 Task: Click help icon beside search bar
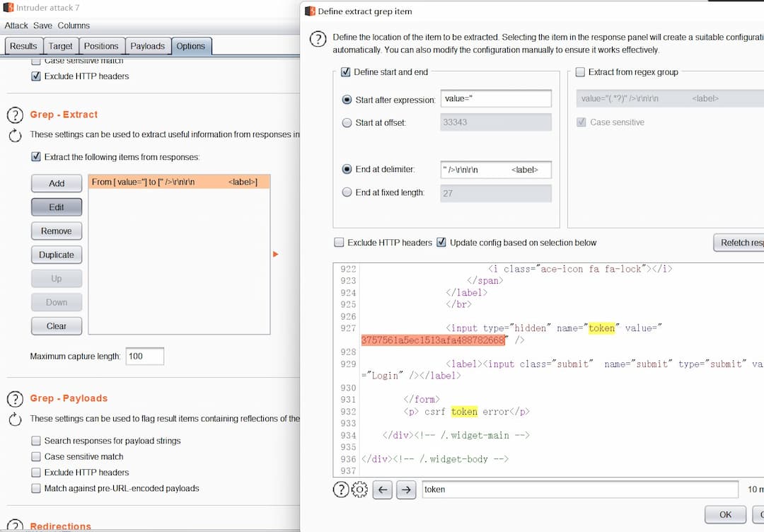tap(341, 489)
